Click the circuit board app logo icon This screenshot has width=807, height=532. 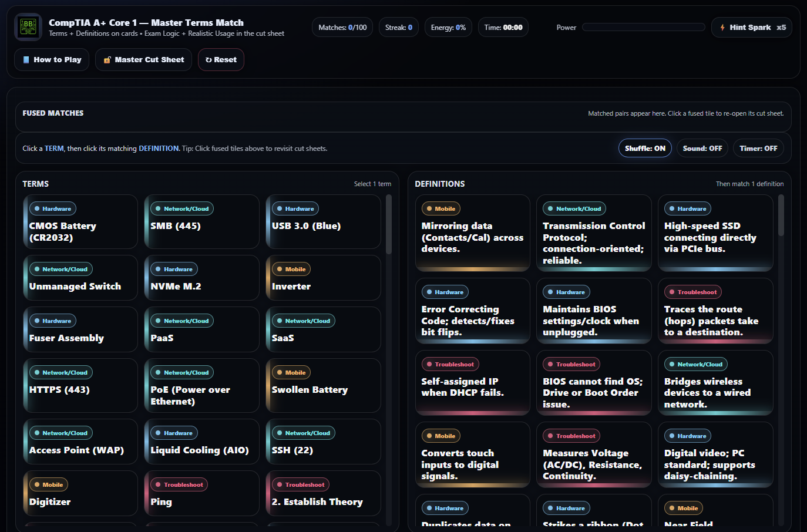(28, 27)
